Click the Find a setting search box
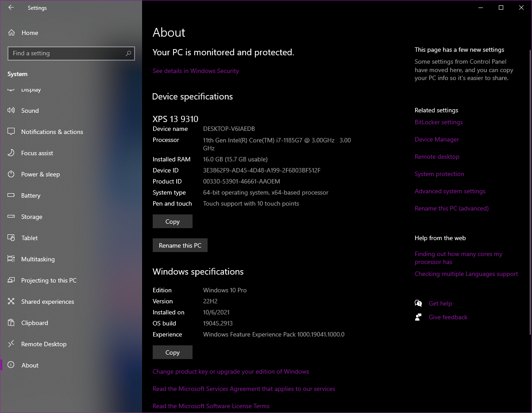The image size is (532, 413). (x=71, y=53)
